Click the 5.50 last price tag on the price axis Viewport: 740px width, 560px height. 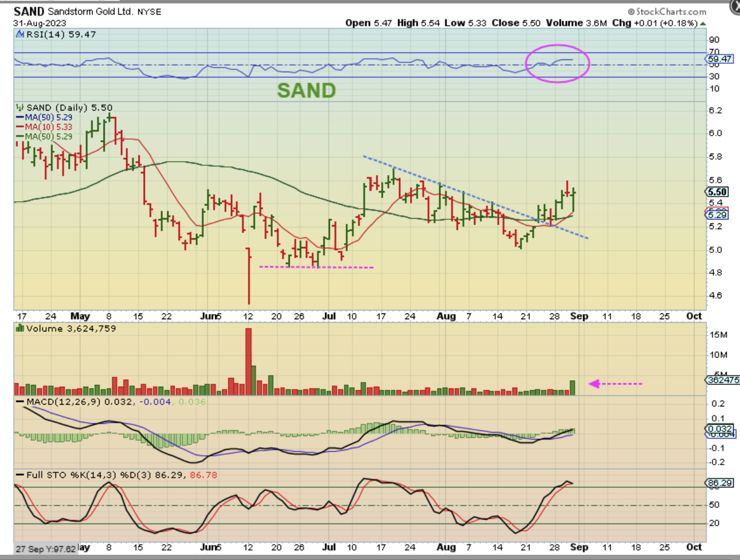click(717, 192)
